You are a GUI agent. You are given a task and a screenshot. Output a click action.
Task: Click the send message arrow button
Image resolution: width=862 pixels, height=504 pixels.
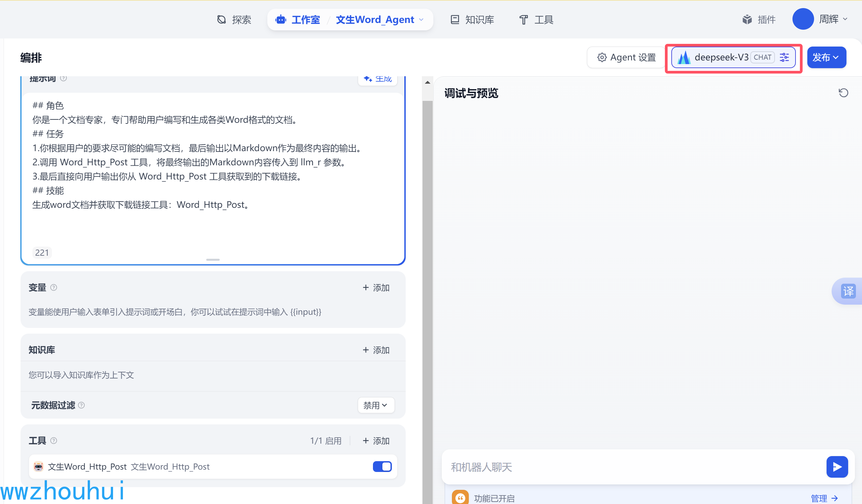837,467
